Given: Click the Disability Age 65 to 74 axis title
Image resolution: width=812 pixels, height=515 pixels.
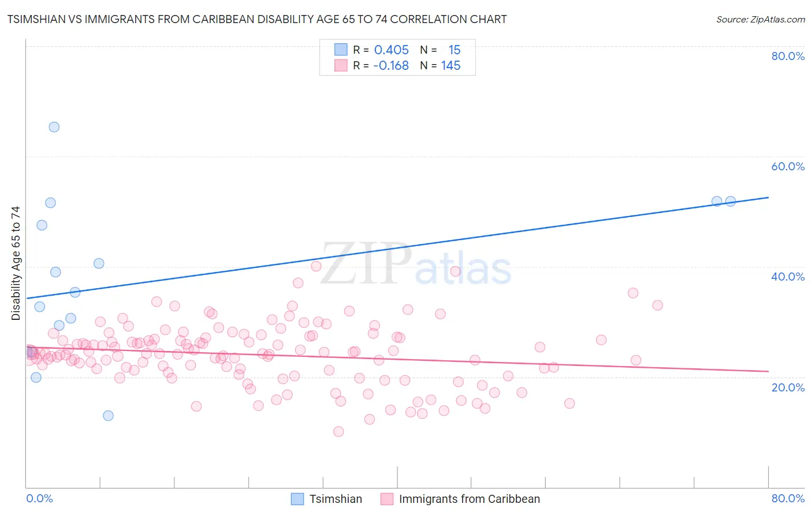Looking at the screenshot, I should click(x=16, y=263).
